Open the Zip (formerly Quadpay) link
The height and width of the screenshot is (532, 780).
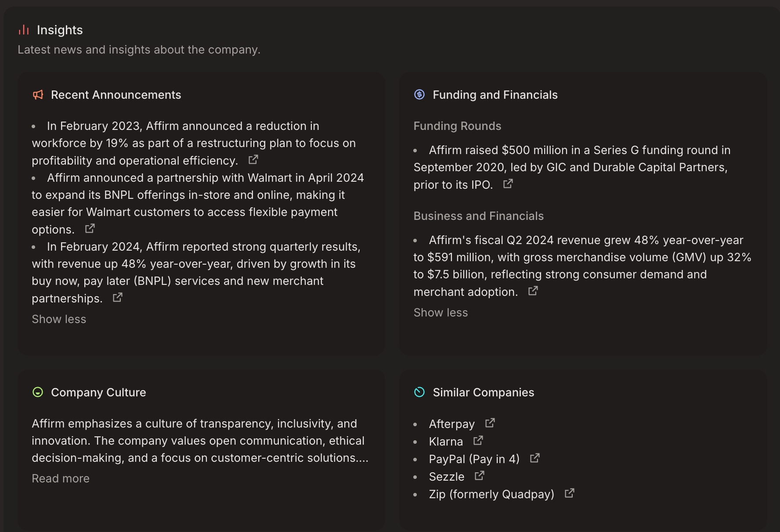tap(569, 493)
